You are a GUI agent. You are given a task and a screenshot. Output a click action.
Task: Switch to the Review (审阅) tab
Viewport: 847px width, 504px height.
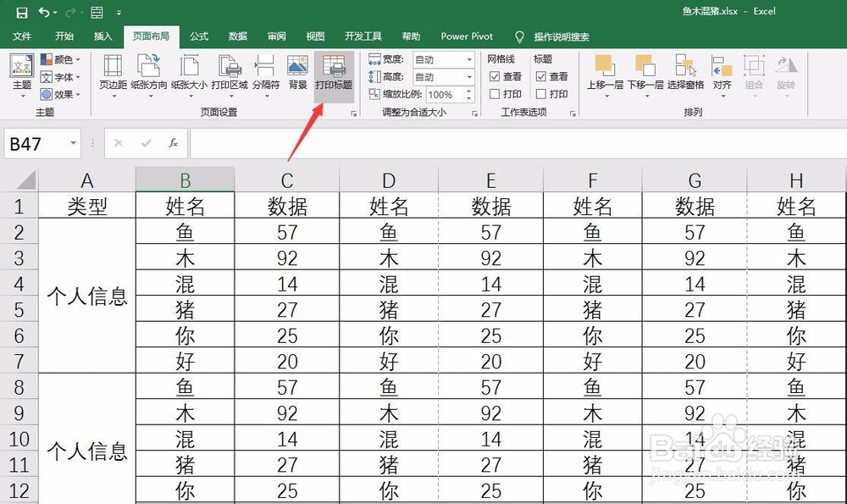click(277, 36)
